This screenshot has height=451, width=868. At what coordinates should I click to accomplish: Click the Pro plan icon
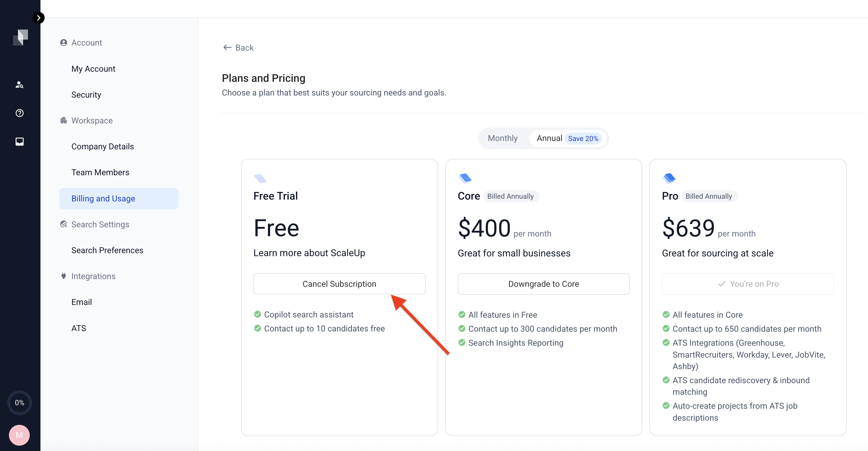point(669,178)
